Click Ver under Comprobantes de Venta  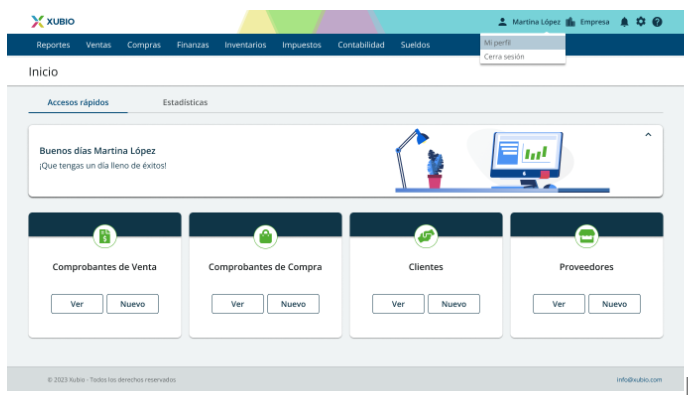pos(77,304)
